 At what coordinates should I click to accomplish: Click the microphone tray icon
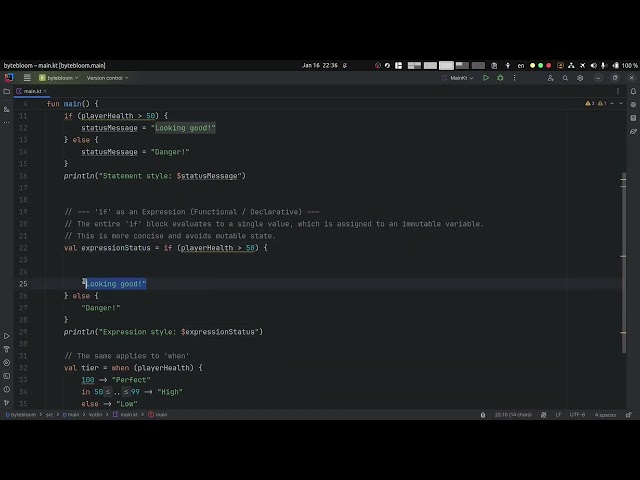[x=604, y=65]
